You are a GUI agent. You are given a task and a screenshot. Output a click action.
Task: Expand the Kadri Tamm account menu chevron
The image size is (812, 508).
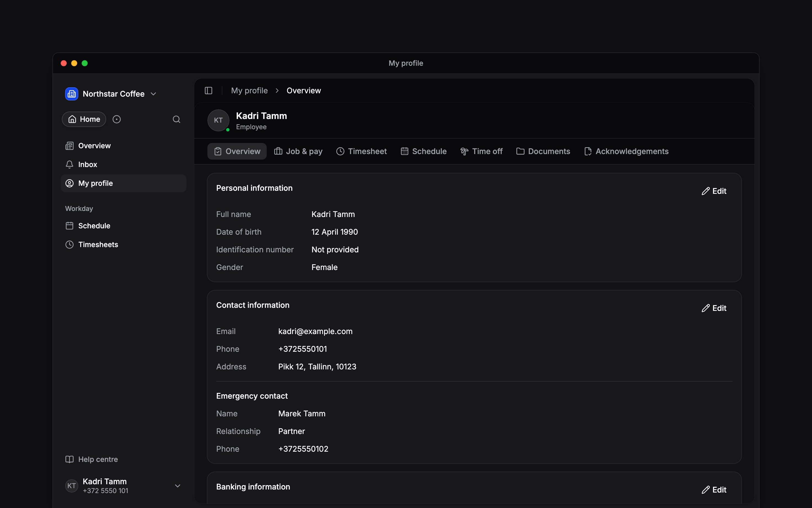pos(178,486)
